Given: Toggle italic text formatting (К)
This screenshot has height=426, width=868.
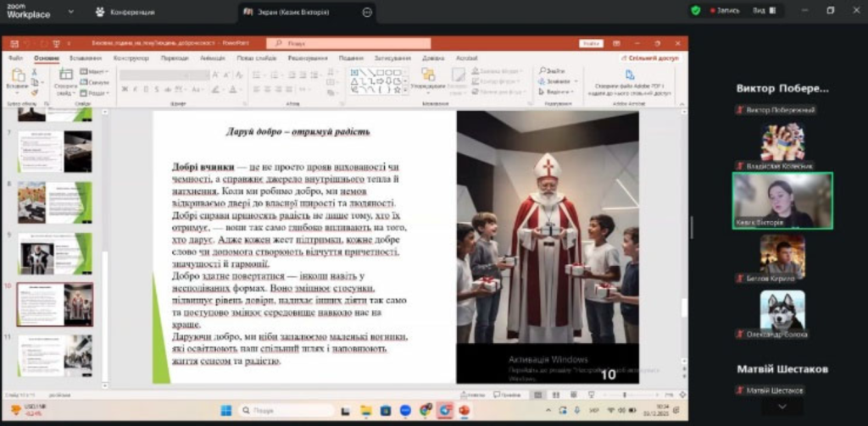Looking at the screenshot, I should pyautogui.click(x=135, y=89).
